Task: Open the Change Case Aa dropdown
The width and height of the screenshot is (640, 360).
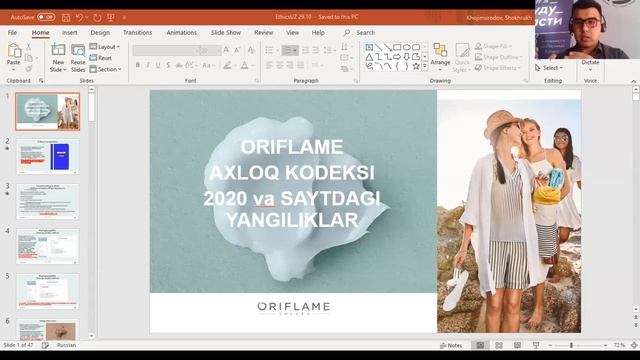Action: pos(208,65)
